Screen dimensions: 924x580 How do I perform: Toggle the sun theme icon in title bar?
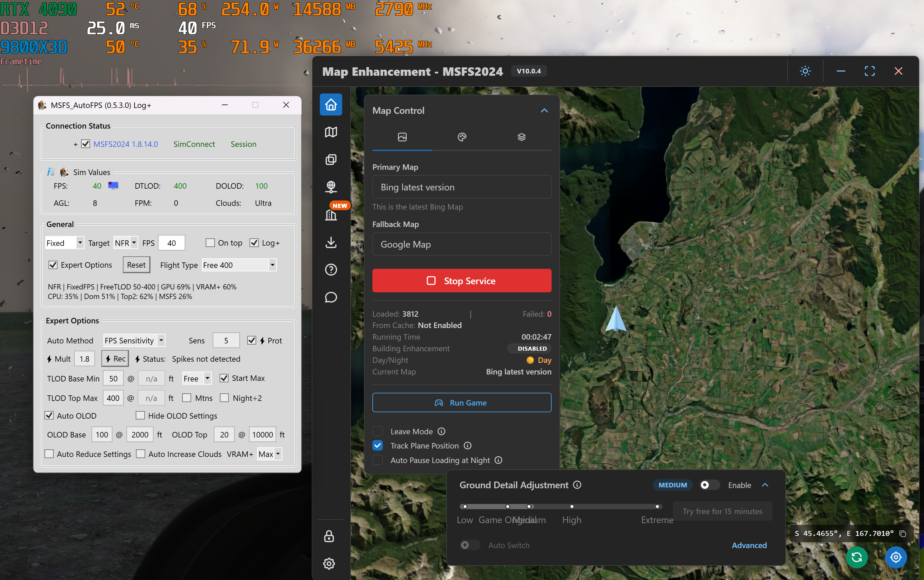point(805,71)
